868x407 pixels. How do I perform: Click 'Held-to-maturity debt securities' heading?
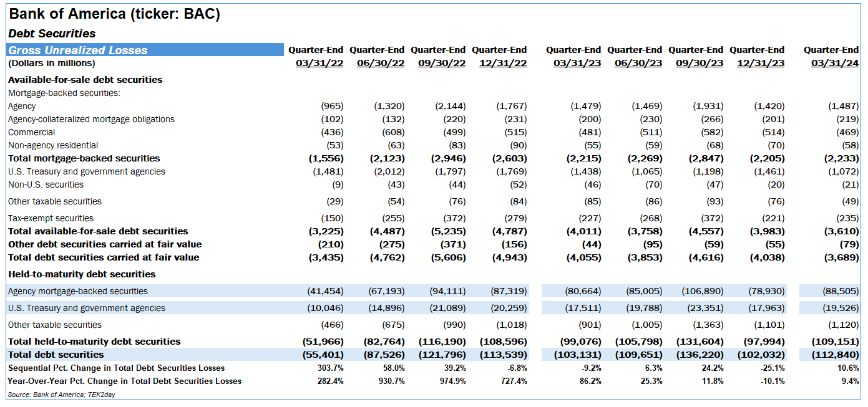pyautogui.click(x=82, y=274)
